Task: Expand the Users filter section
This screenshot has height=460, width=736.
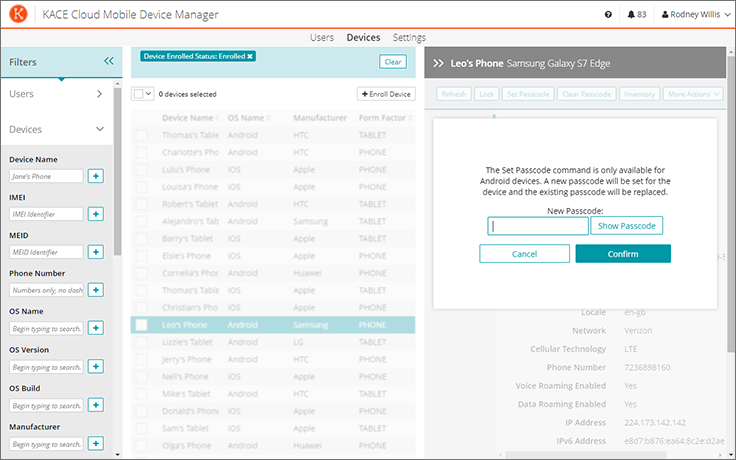Action: [x=56, y=94]
